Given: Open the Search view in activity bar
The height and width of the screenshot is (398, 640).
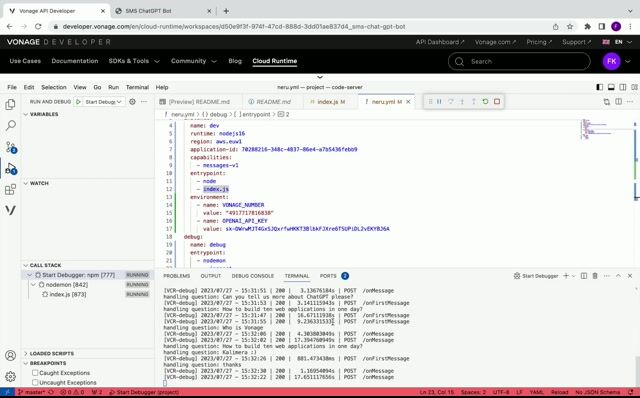Looking at the screenshot, I should point(11,125).
